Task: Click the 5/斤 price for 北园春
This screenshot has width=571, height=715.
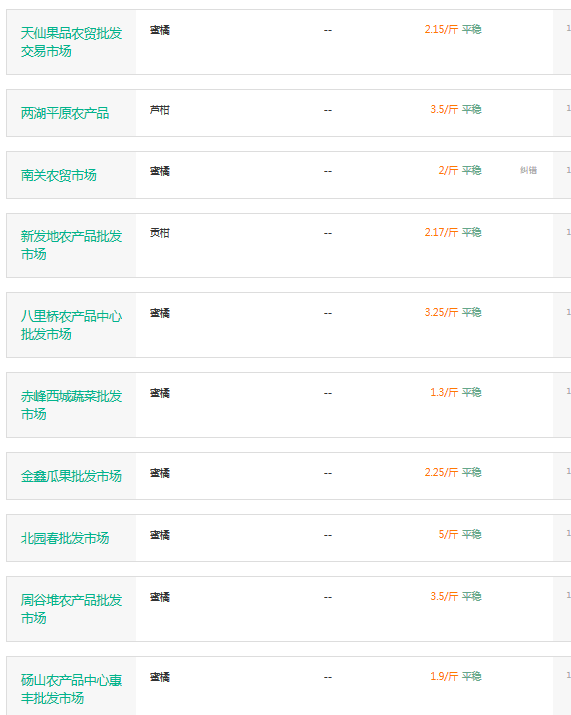Action: click(x=448, y=534)
